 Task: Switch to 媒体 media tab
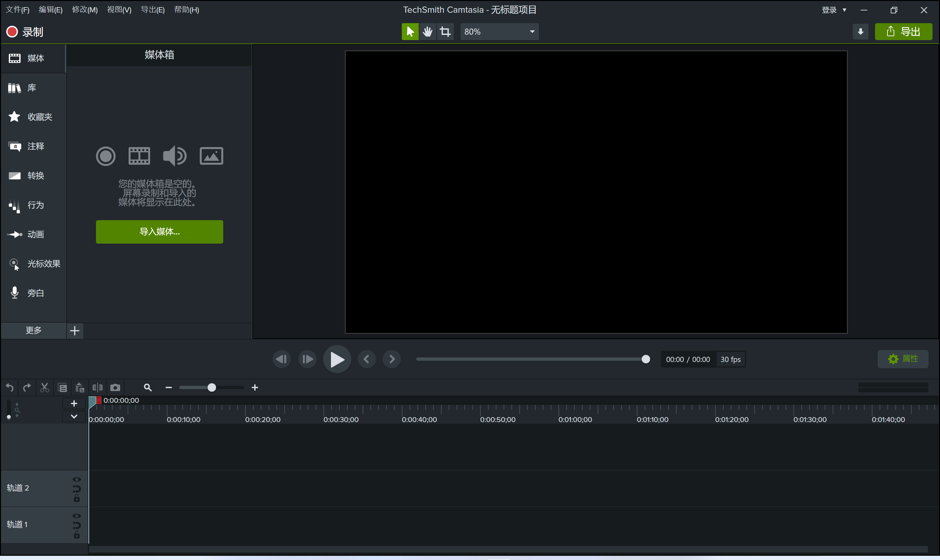[33, 58]
